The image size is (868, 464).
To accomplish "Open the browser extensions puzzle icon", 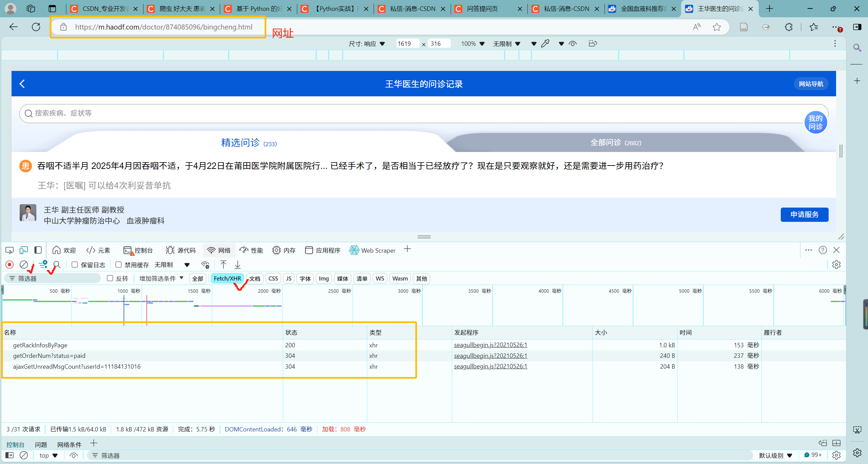I will (x=789, y=27).
